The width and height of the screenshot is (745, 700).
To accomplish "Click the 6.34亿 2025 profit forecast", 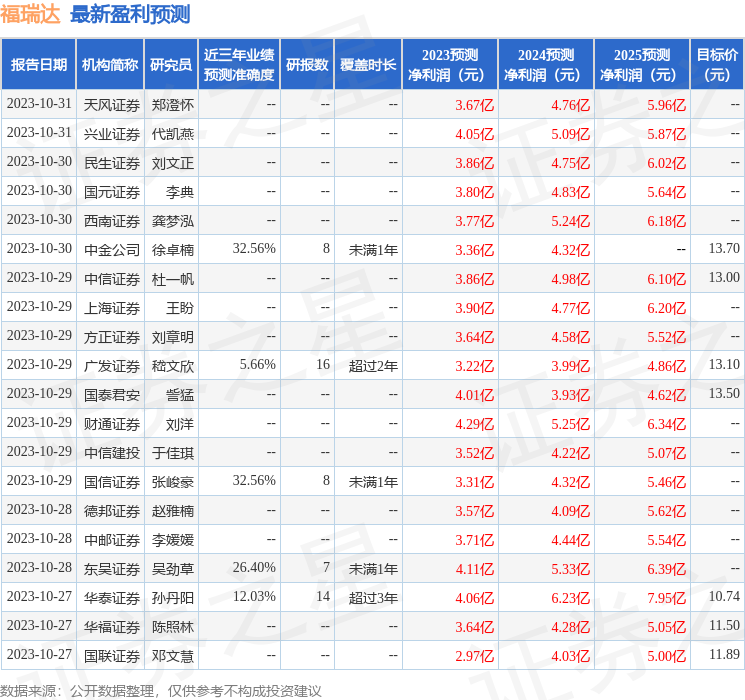I will tap(666, 423).
